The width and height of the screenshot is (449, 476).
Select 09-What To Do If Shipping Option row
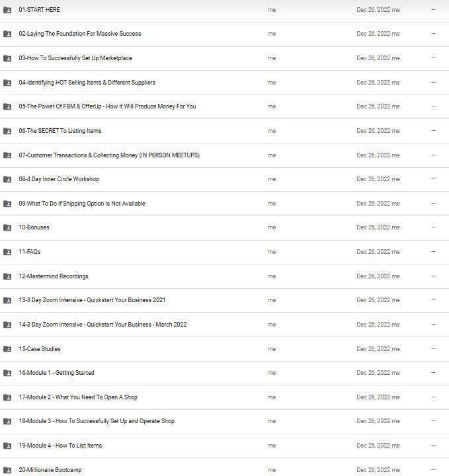[224, 204]
